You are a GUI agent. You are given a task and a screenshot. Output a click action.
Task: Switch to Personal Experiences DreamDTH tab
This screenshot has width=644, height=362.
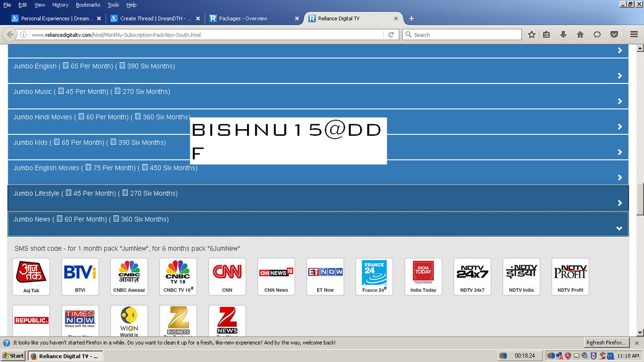[x=55, y=19]
